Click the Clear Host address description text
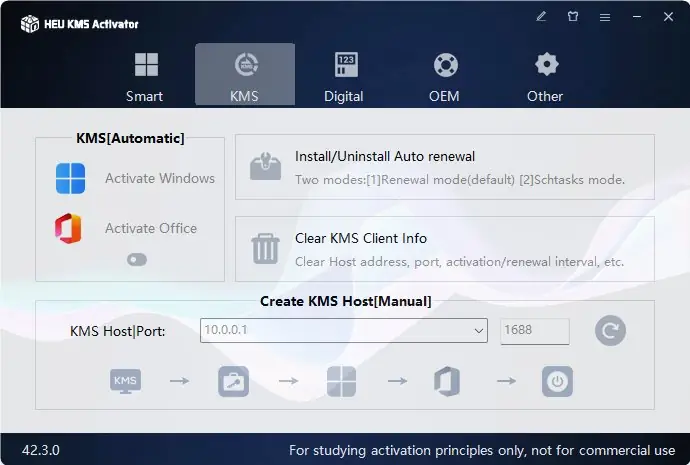 [x=459, y=262]
